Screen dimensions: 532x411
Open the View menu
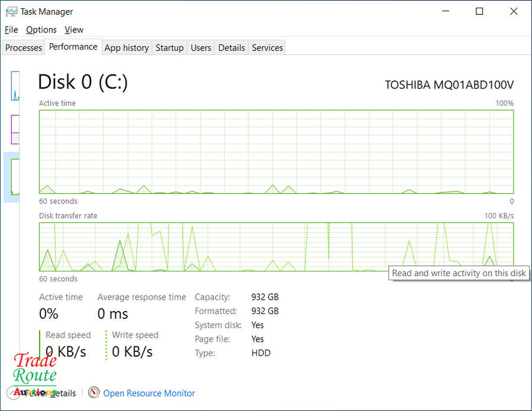(74, 30)
